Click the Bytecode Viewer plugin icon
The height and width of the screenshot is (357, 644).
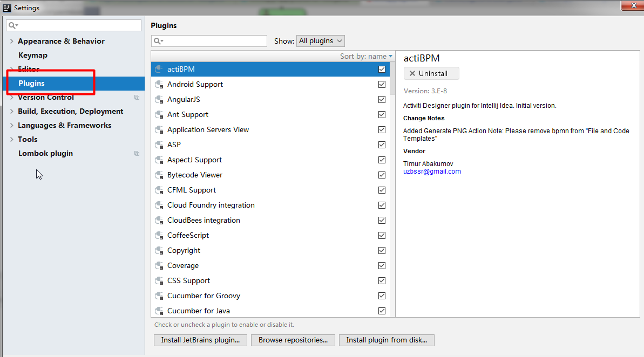point(159,175)
